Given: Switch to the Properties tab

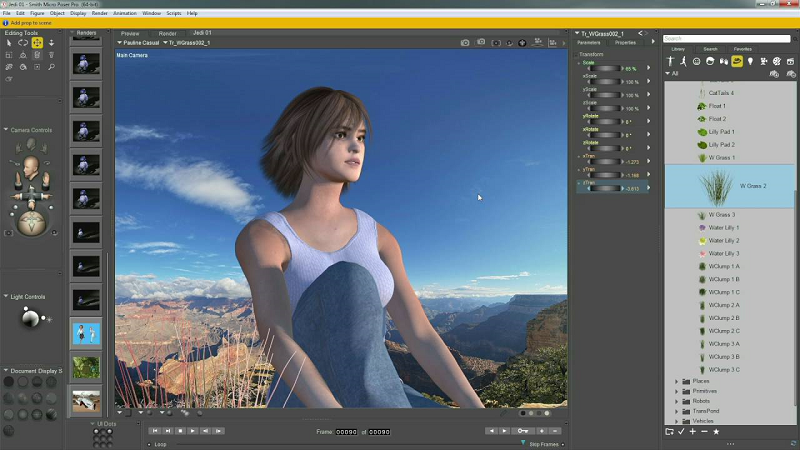Looking at the screenshot, I should 625,43.
